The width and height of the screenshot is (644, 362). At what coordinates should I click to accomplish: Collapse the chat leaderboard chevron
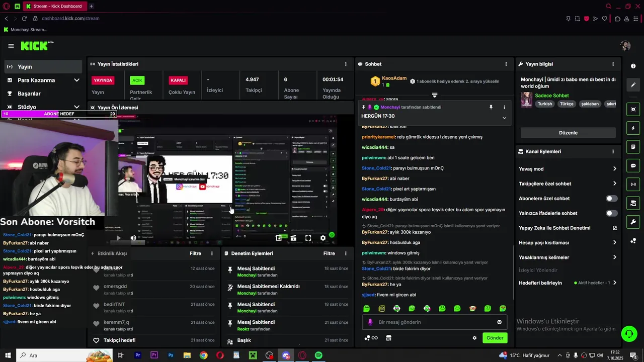point(435,95)
